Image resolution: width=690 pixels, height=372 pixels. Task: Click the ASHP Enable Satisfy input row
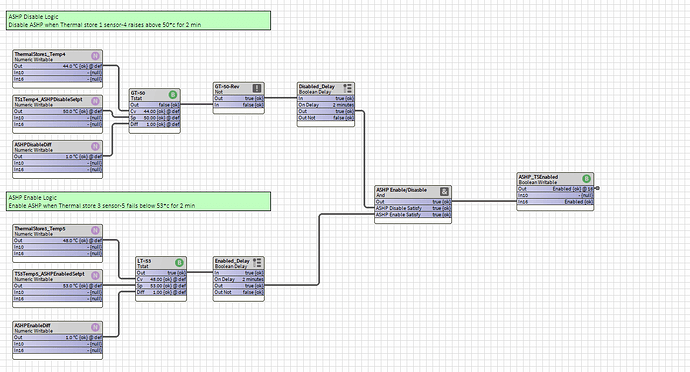[x=413, y=214]
